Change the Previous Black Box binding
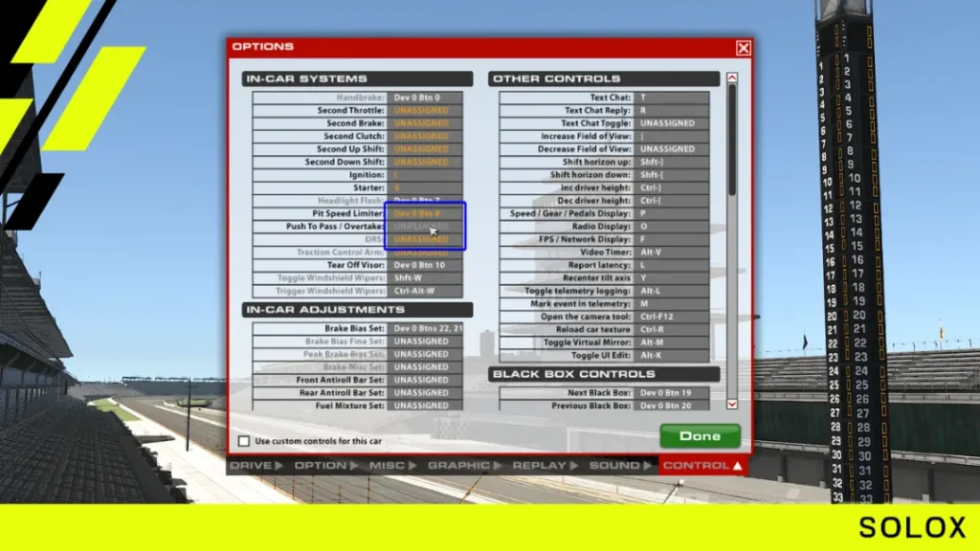The width and height of the screenshot is (980, 551). [x=672, y=406]
